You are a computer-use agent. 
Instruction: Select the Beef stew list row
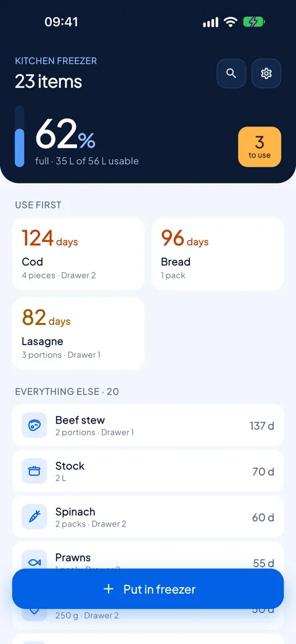tap(148, 425)
